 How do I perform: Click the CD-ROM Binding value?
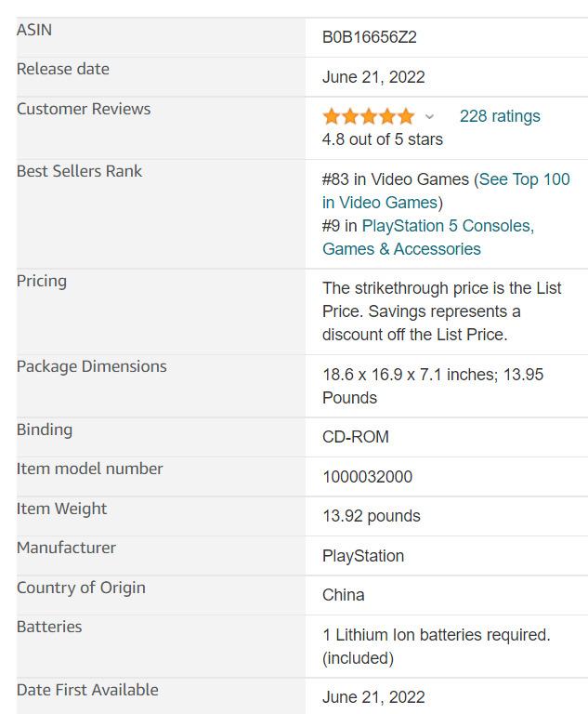(356, 437)
